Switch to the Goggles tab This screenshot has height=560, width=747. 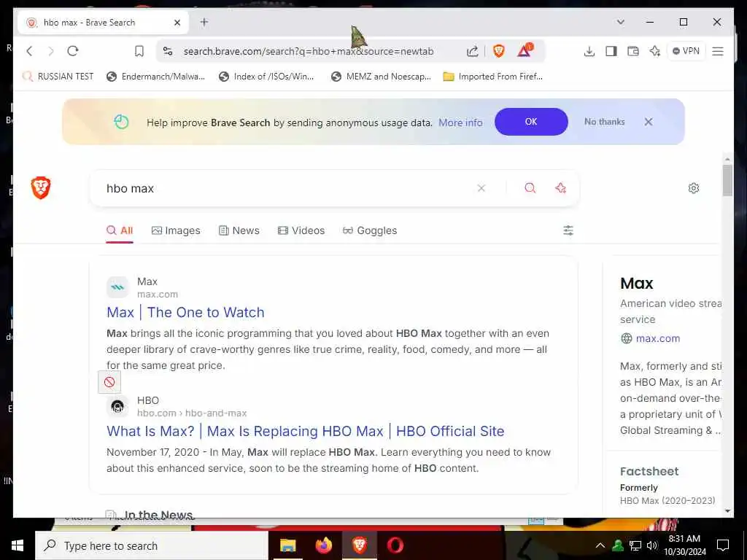point(370,230)
